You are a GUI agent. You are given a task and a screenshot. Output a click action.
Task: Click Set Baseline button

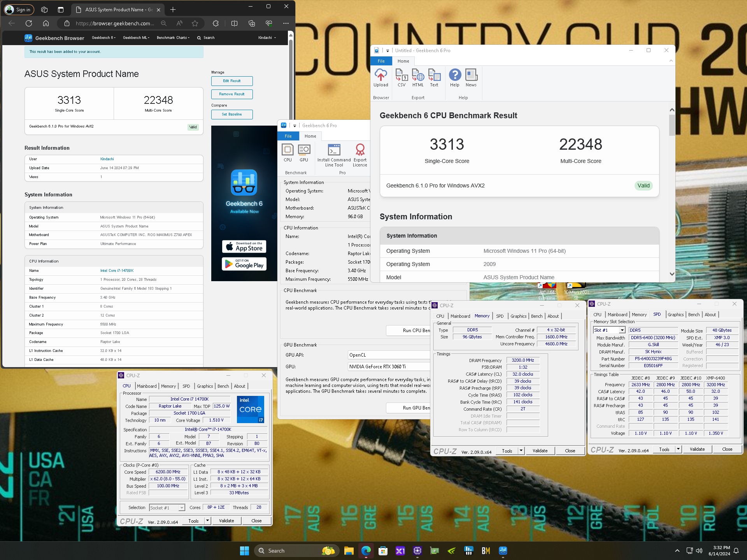pos(232,114)
